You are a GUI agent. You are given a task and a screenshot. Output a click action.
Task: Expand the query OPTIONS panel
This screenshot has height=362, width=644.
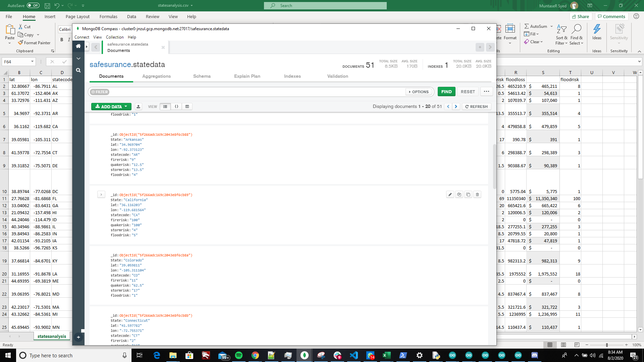click(419, 92)
